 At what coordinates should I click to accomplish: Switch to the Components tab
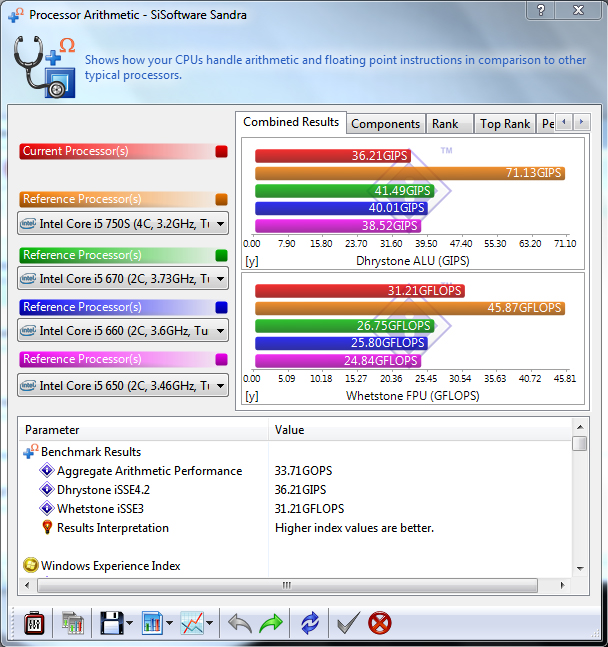[x=386, y=124]
